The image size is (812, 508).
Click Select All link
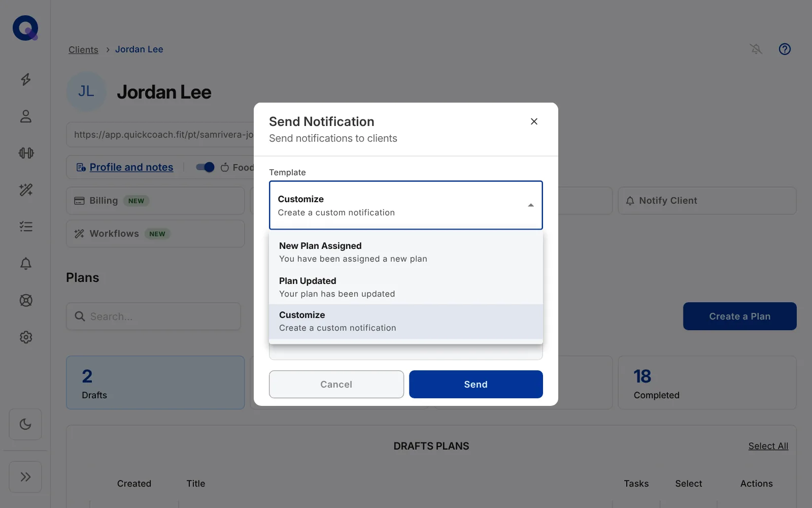point(768,446)
